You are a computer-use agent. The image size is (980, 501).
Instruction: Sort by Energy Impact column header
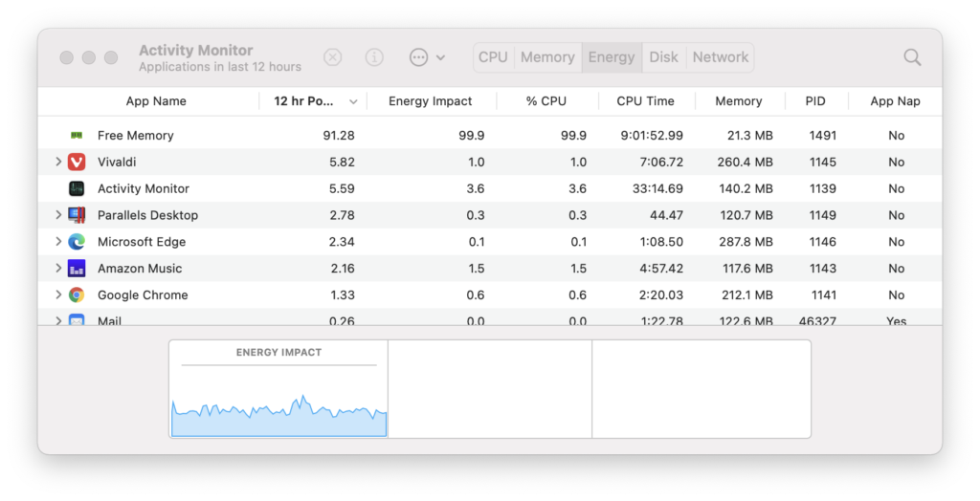[430, 101]
